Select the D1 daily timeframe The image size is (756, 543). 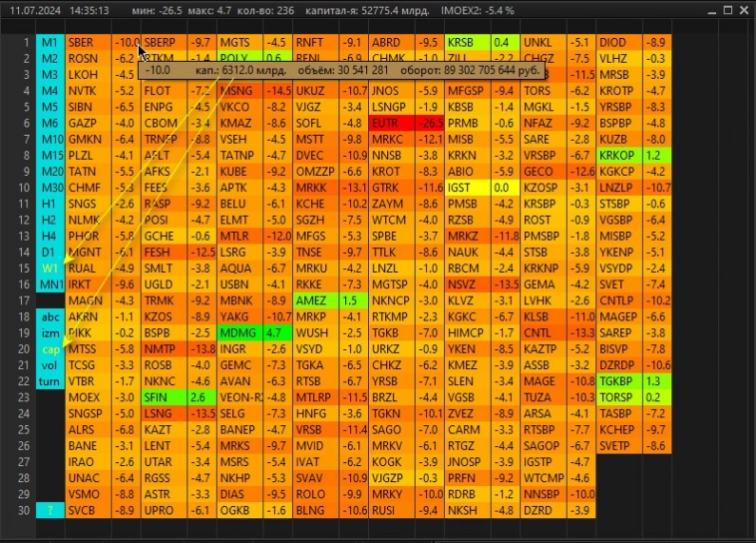click(x=50, y=252)
